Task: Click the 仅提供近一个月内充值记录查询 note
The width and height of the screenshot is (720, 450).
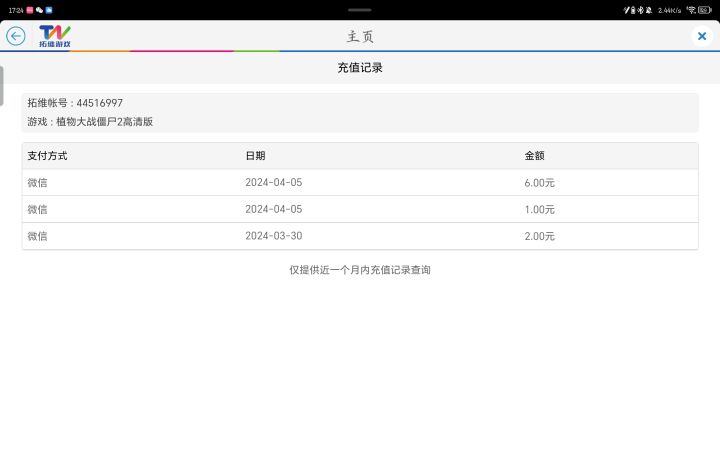Action: pos(360,270)
